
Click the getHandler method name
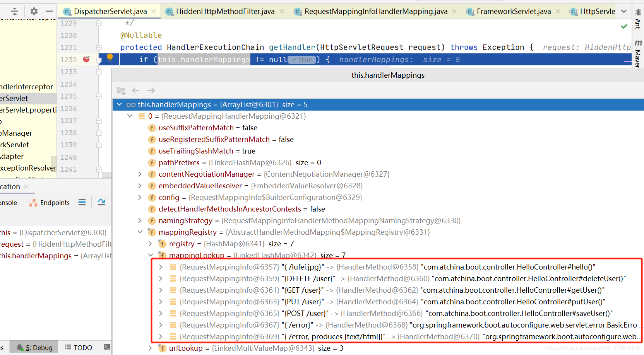click(x=292, y=47)
